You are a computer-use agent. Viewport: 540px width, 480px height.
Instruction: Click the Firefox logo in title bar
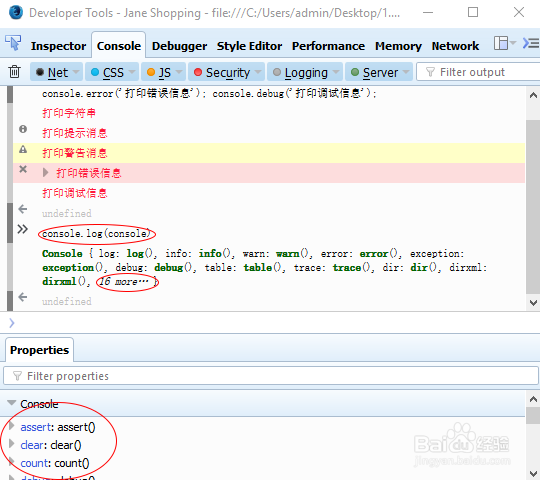(x=15, y=12)
